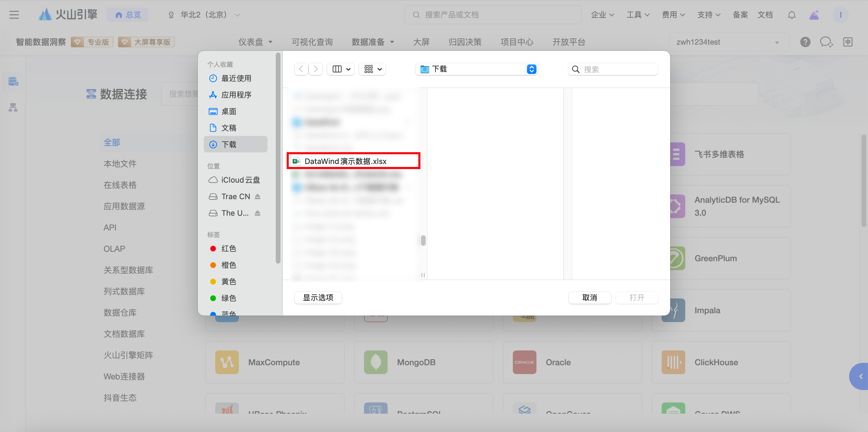
Task: Open the 仪表盘 menu
Action: [255, 42]
